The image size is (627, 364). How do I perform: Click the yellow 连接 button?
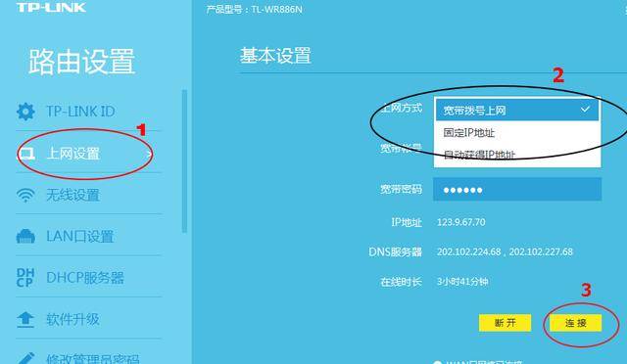click(576, 323)
